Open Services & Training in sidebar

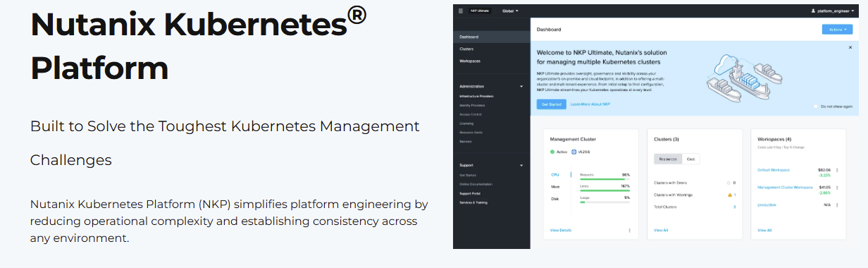(x=473, y=202)
